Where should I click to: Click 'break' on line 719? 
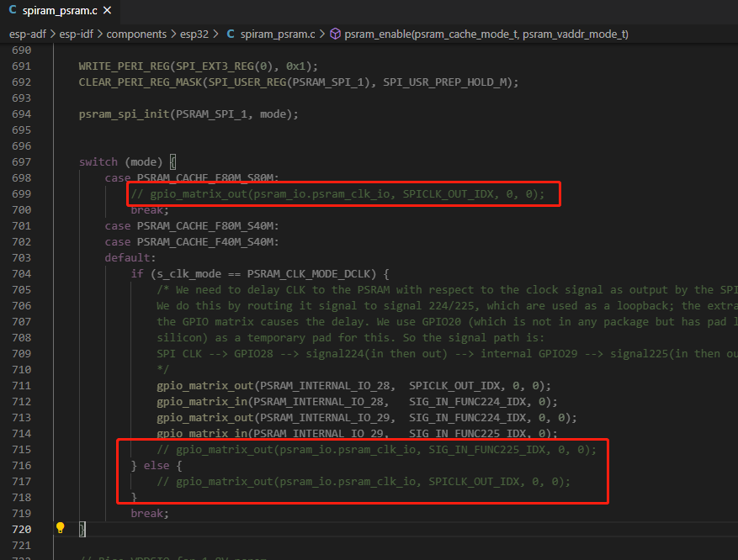(x=146, y=514)
